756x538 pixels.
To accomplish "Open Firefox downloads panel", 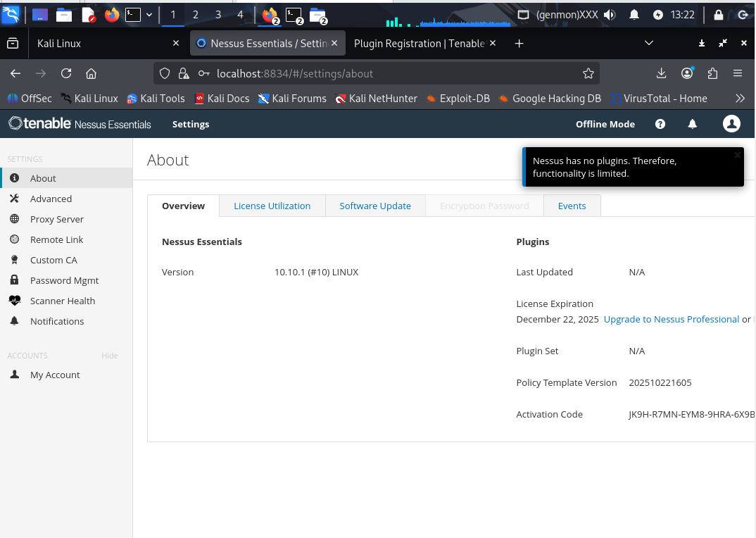I will coord(662,73).
